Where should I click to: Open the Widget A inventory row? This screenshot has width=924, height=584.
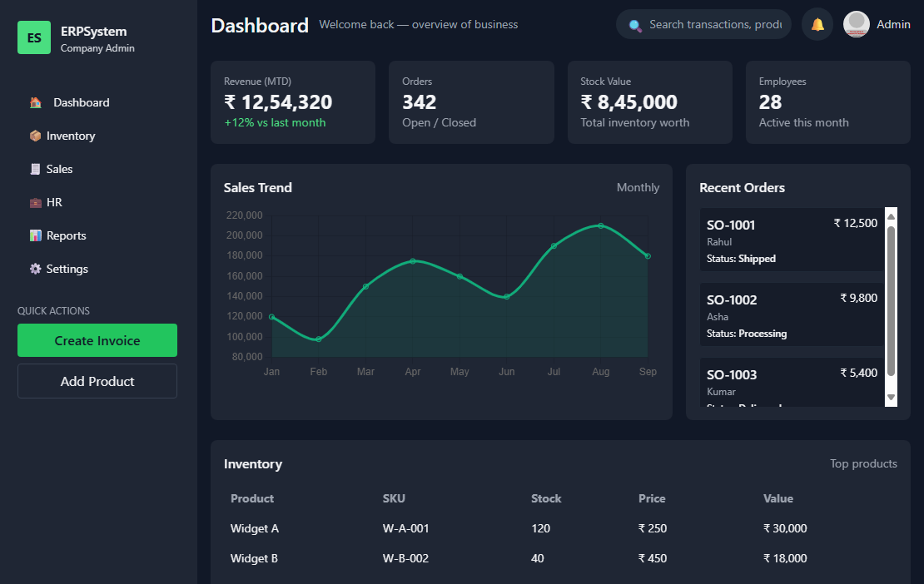pyautogui.click(x=559, y=528)
